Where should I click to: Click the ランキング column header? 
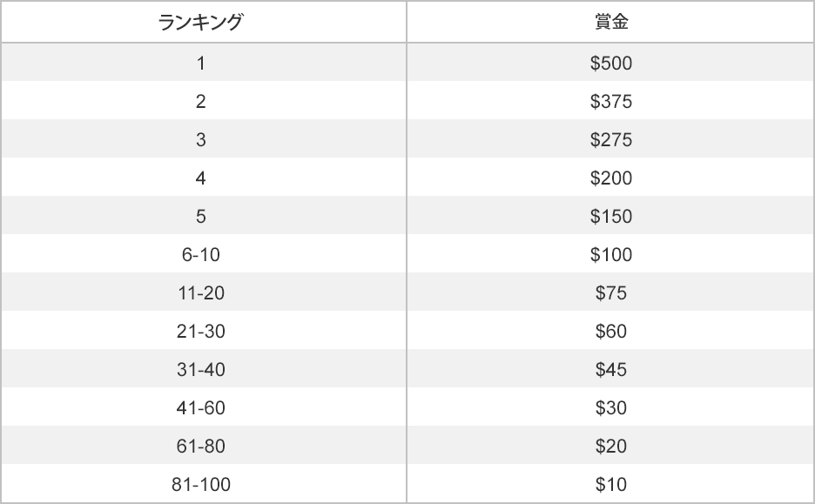[200, 22]
